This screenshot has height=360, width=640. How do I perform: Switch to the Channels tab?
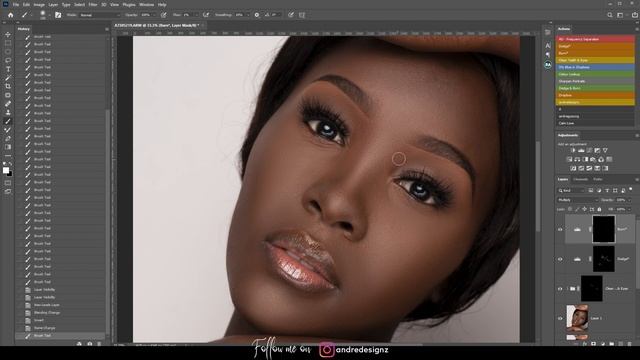(580, 179)
